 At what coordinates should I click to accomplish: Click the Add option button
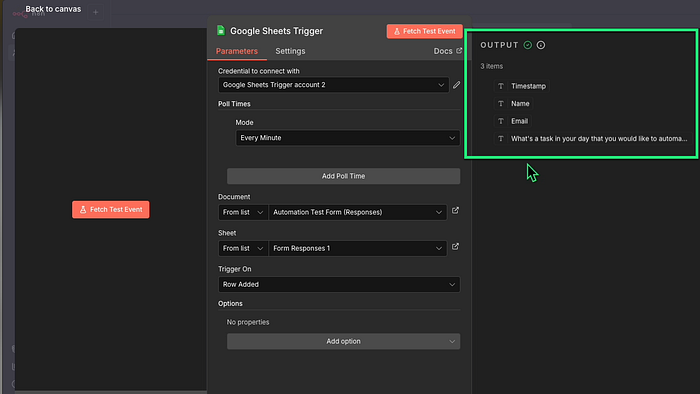[x=343, y=341]
